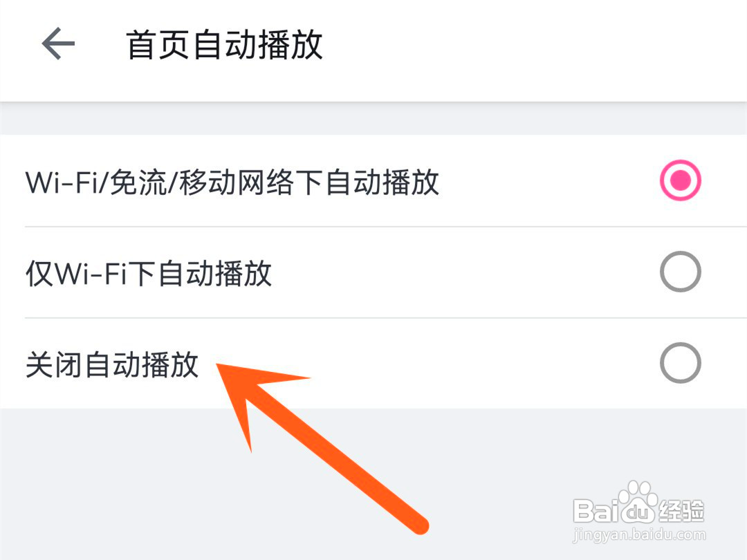747x560 pixels.
Task: Tap the back arrow in the header
Action: [58, 44]
